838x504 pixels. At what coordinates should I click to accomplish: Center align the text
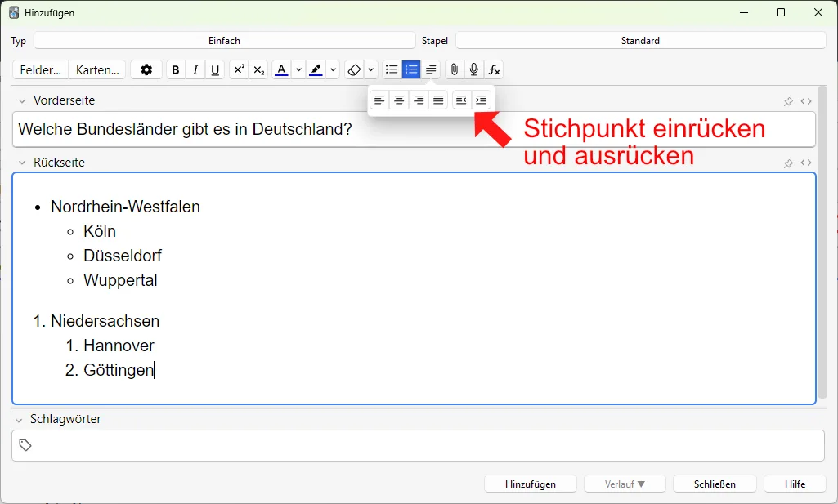tap(399, 100)
